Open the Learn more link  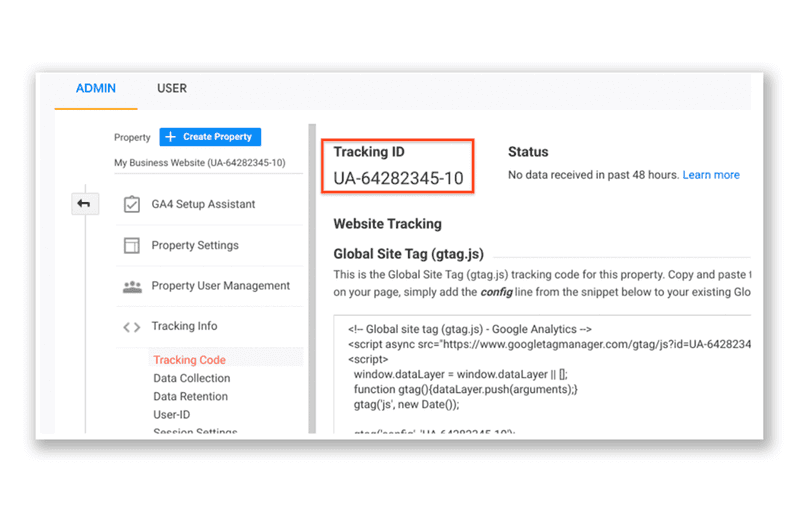tap(711, 175)
